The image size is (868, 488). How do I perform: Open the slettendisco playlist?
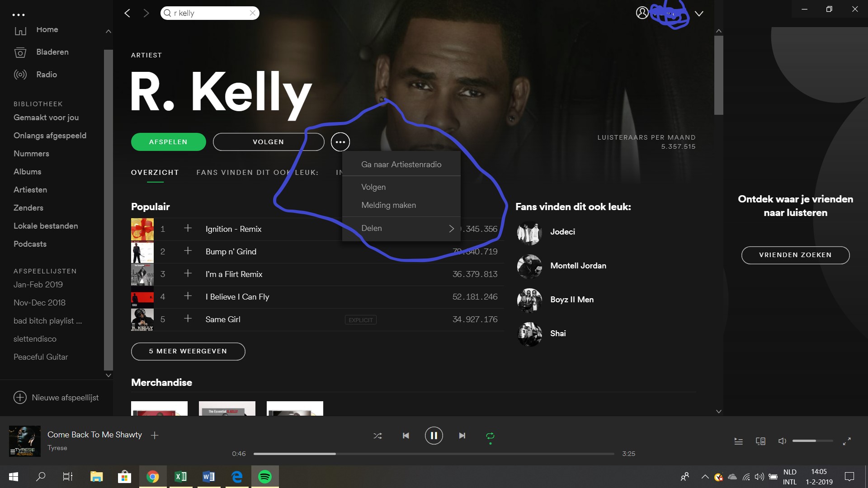35,339
